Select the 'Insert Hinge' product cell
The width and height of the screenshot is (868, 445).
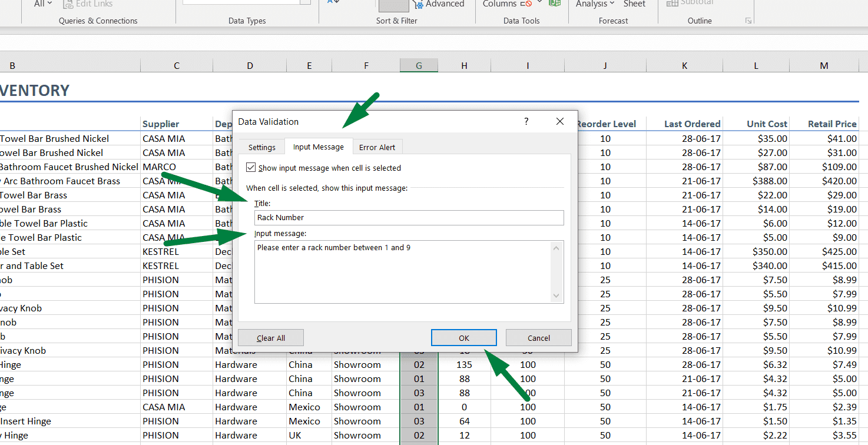[69, 421]
